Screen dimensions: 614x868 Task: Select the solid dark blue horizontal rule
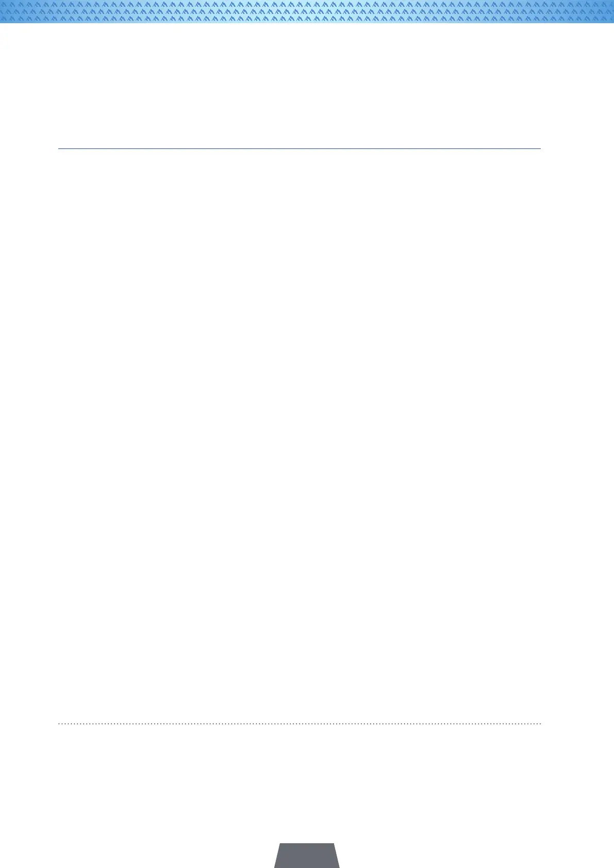[x=300, y=149]
